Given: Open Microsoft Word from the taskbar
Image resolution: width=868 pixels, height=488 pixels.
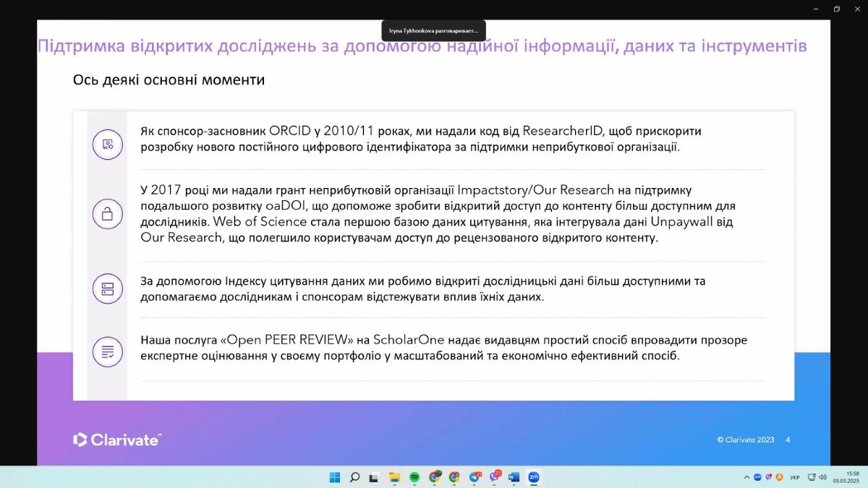Looking at the screenshot, I should (514, 477).
